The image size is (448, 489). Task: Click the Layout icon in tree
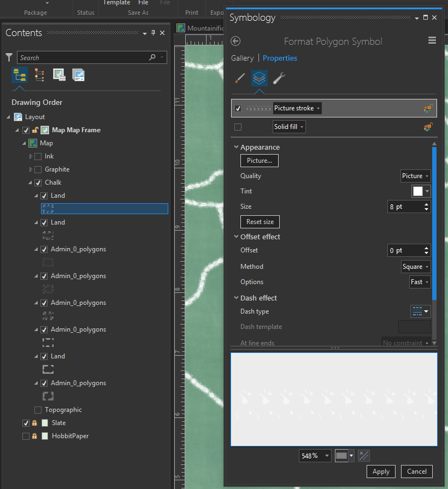click(x=18, y=117)
